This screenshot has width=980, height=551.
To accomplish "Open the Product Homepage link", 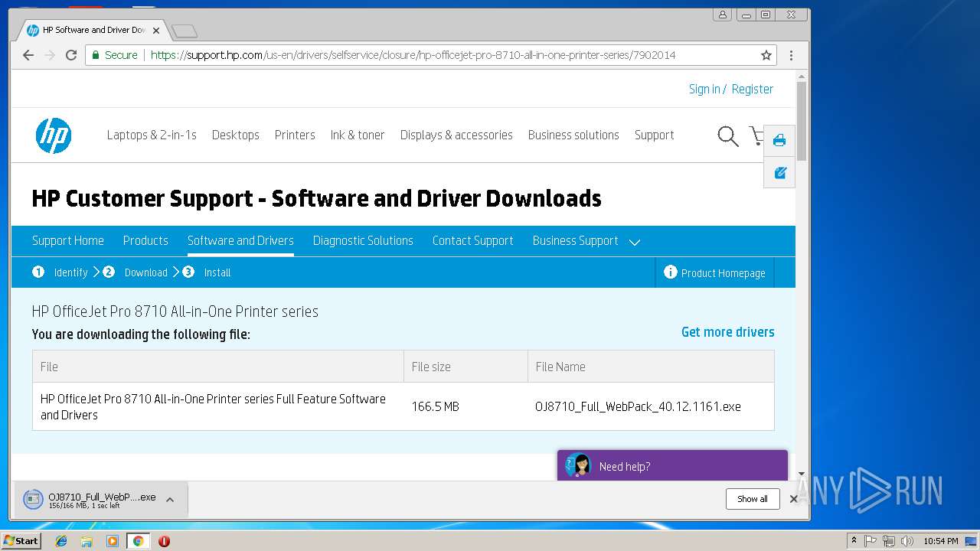I will tap(724, 273).
